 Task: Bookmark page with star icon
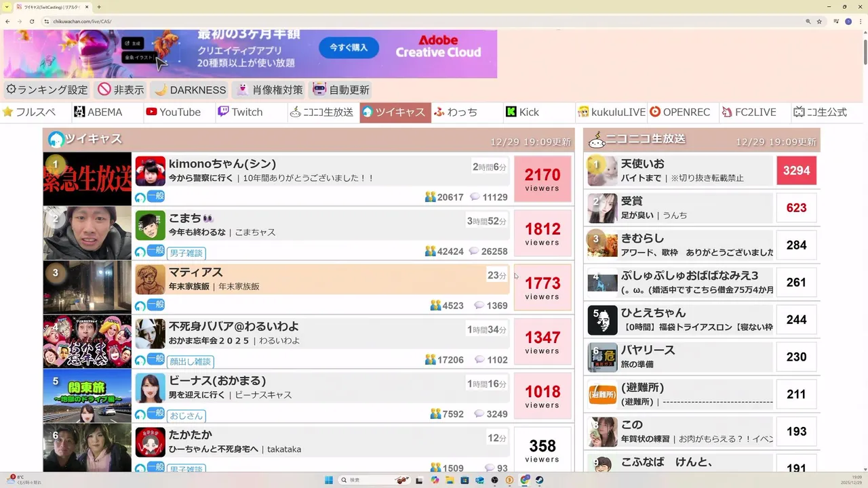coord(819,22)
